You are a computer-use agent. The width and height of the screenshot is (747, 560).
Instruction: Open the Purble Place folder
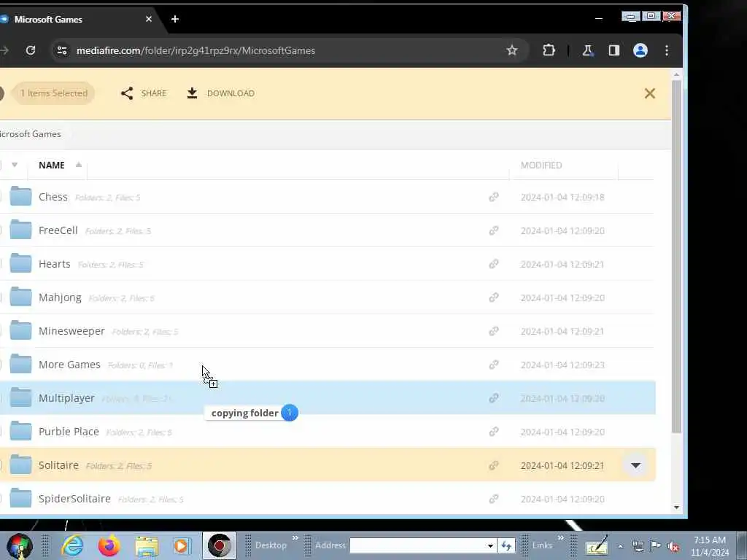[x=69, y=432]
